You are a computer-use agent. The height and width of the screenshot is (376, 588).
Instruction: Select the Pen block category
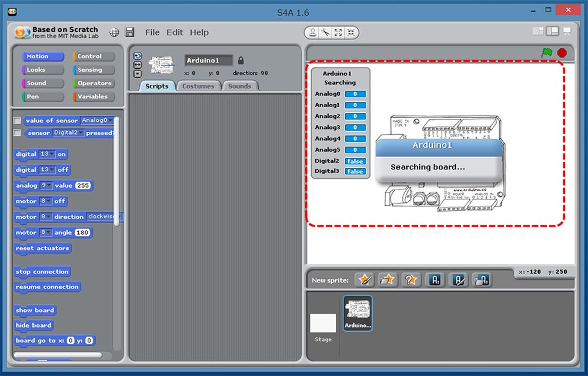click(42, 97)
